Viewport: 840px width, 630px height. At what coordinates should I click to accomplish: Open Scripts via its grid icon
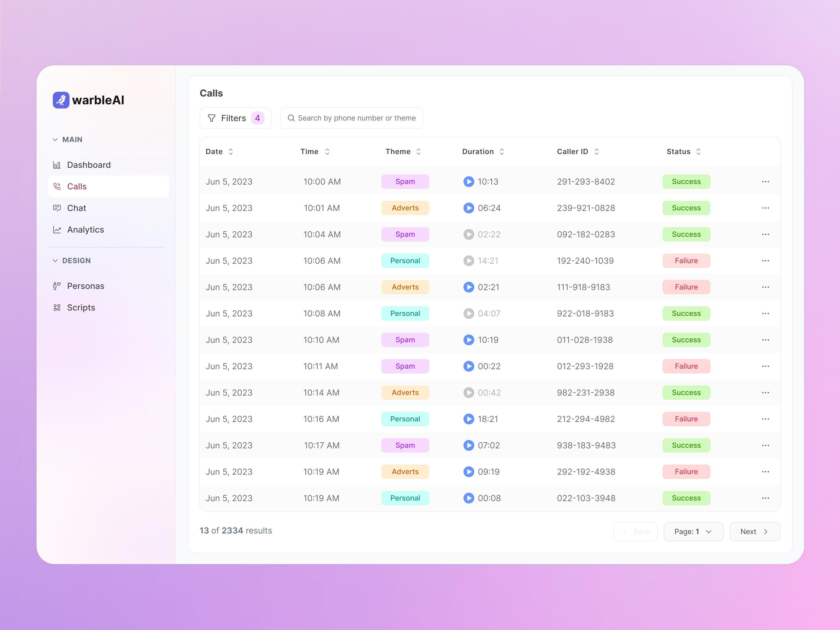(x=57, y=307)
